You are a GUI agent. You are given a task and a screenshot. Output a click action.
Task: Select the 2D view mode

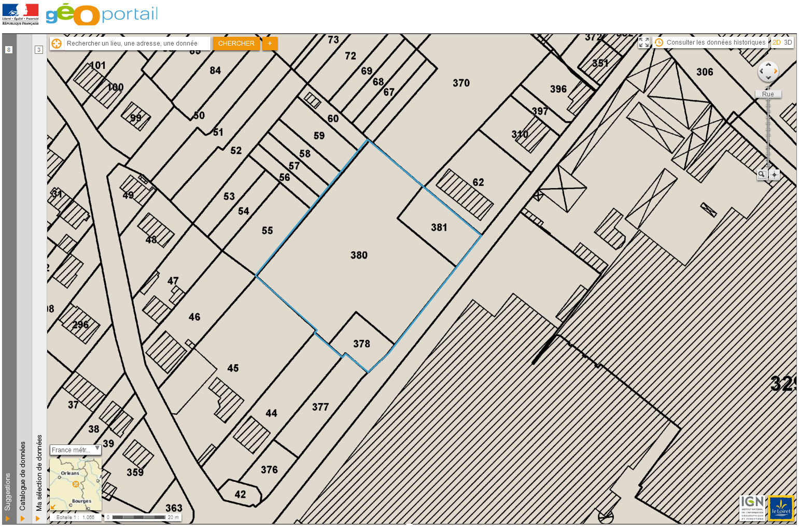point(776,42)
